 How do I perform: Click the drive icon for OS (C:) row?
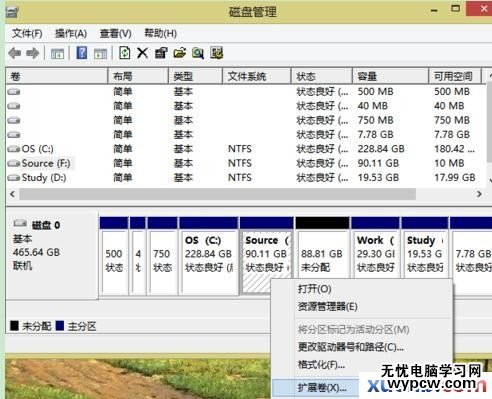click(14, 149)
